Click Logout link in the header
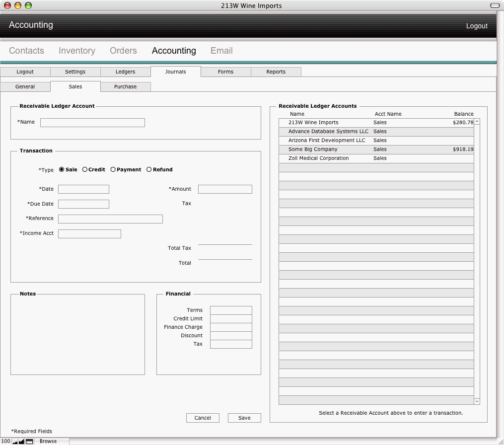Image resolution: width=504 pixels, height=445 pixels. (x=477, y=26)
